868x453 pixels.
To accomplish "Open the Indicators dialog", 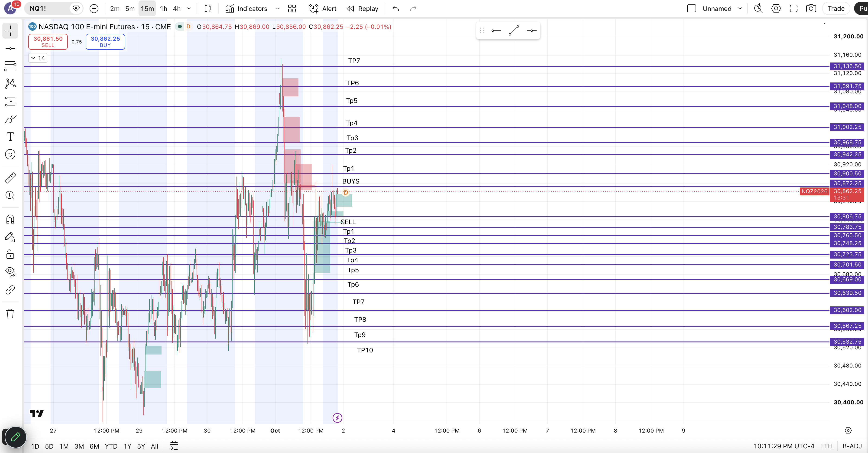I will 246,8.
